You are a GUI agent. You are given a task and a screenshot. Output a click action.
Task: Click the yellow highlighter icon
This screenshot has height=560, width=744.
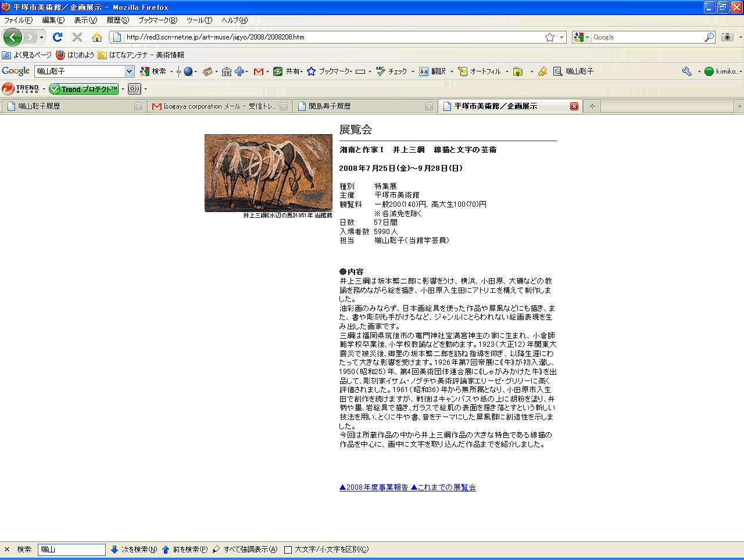pos(542,71)
